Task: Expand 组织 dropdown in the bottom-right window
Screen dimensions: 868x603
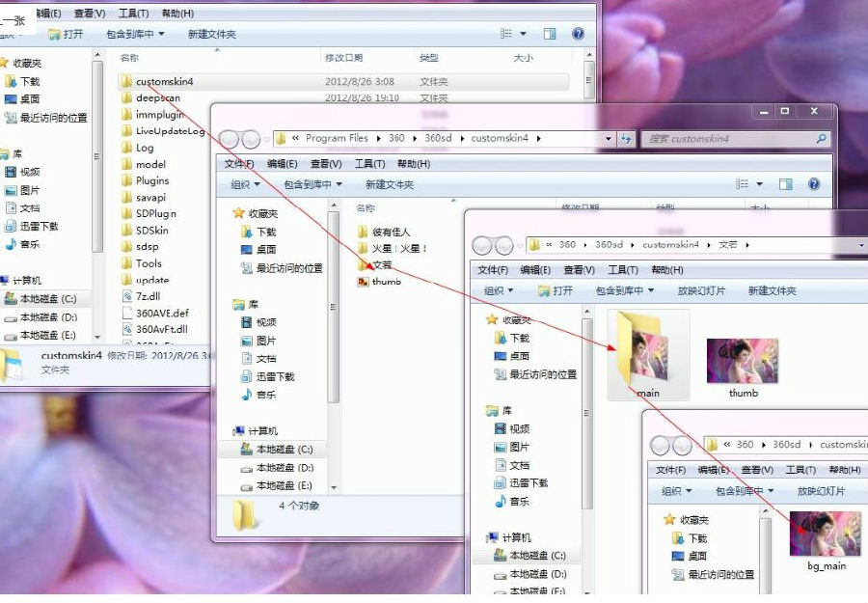Action: tap(676, 491)
